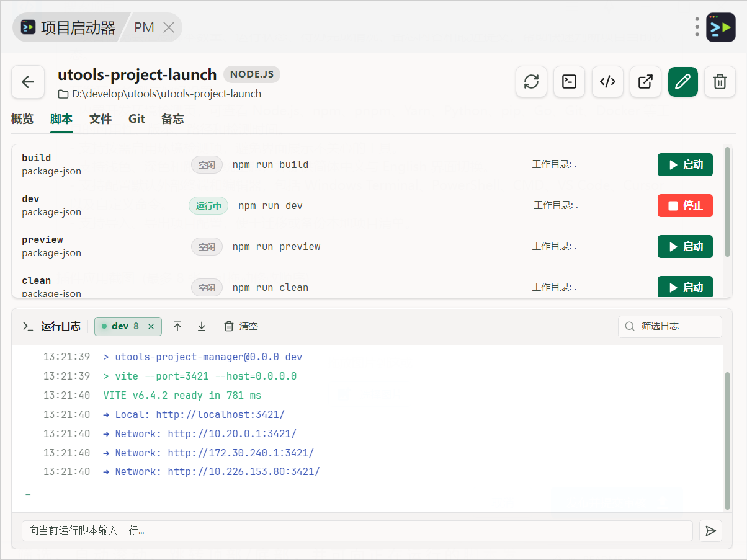
Task: Start the clean script
Action: [x=685, y=287]
